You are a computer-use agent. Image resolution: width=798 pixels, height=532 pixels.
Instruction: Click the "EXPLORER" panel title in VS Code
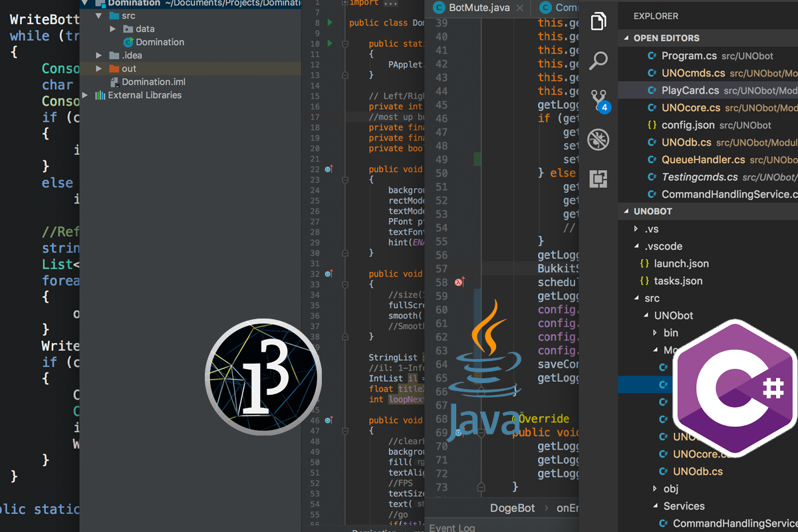[656, 16]
